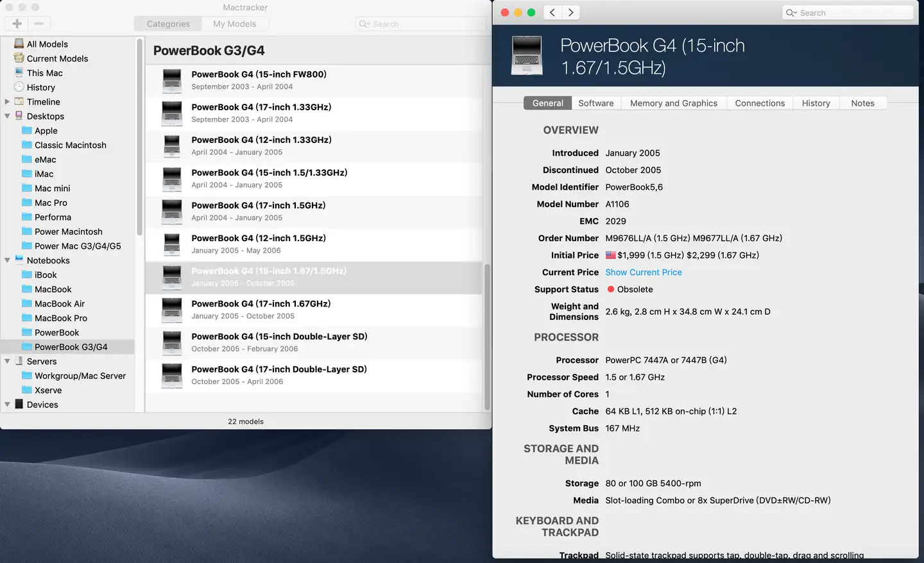Collapse the Desktops group
924x563 pixels.
point(7,116)
